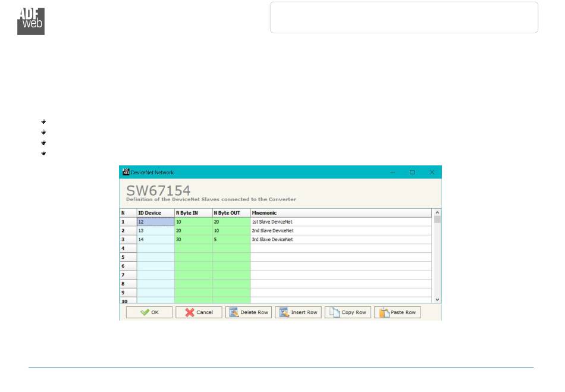Click the OK green checkmark button
The width and height of the screenshot is (565, 392).
coord(149,312)
